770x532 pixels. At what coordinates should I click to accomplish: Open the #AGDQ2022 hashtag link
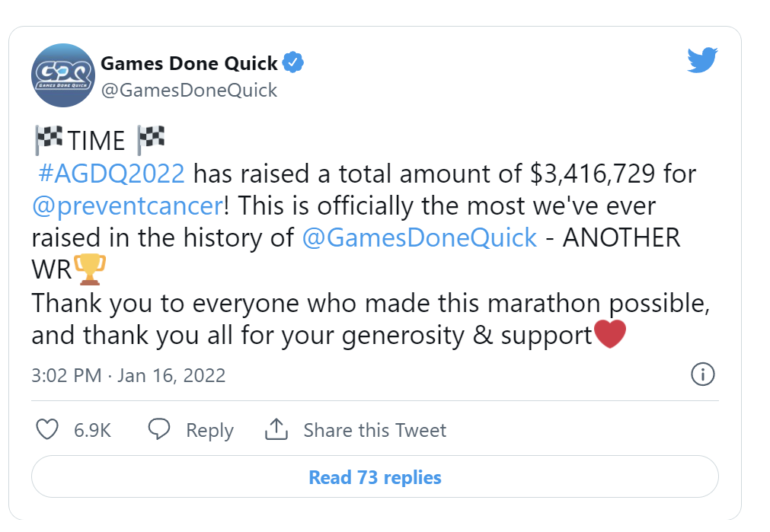coord(110,174)
